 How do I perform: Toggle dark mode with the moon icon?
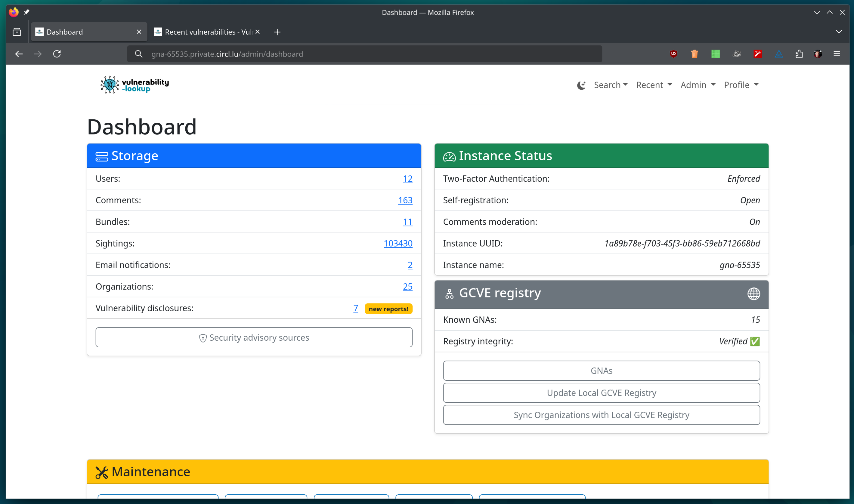point(581,85)
